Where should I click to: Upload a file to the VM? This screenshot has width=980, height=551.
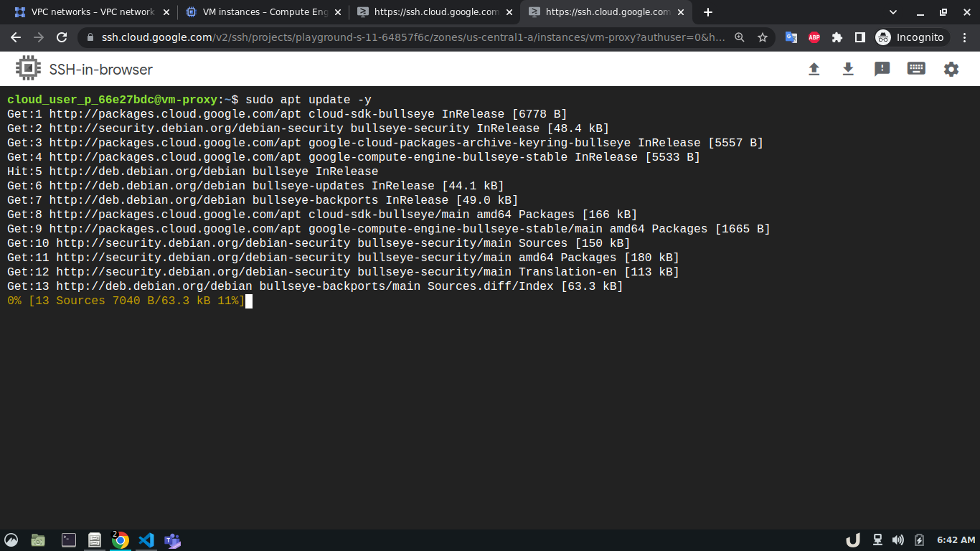[x=814, y=69]
